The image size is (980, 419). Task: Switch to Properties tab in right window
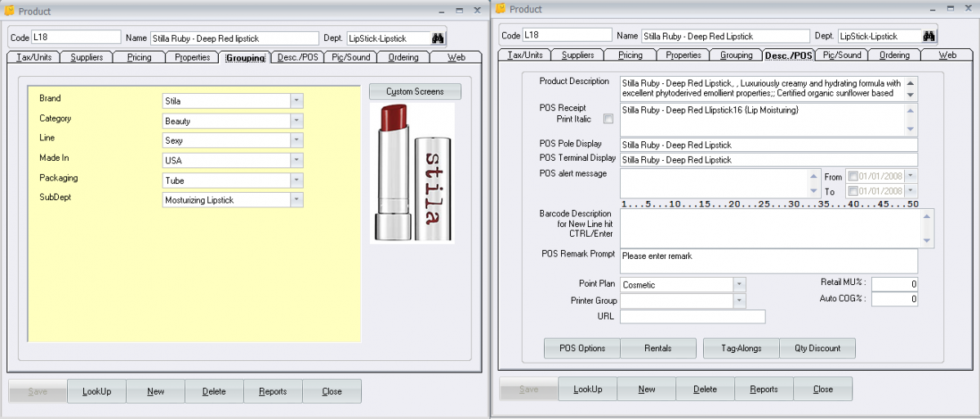pyautogui.click(x=684, y=55)
